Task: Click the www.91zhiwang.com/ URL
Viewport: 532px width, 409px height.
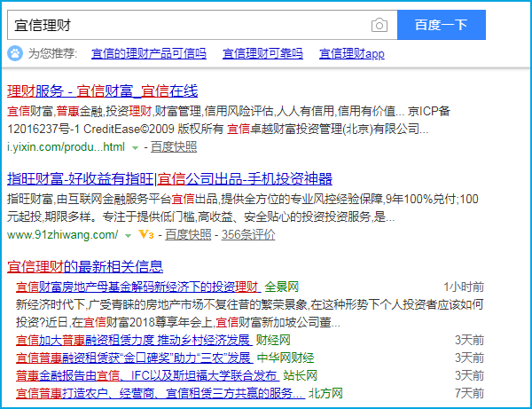Action: click(x=63, y=234)
